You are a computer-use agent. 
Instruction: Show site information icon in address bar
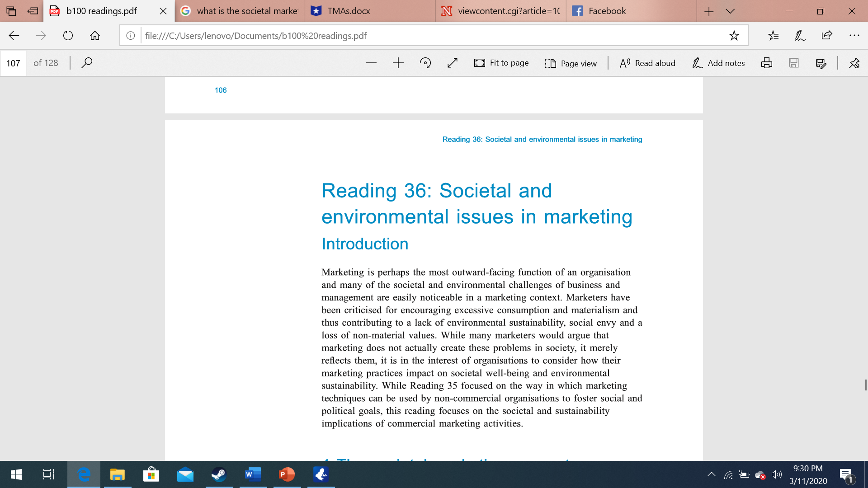[x=130, y=36]
